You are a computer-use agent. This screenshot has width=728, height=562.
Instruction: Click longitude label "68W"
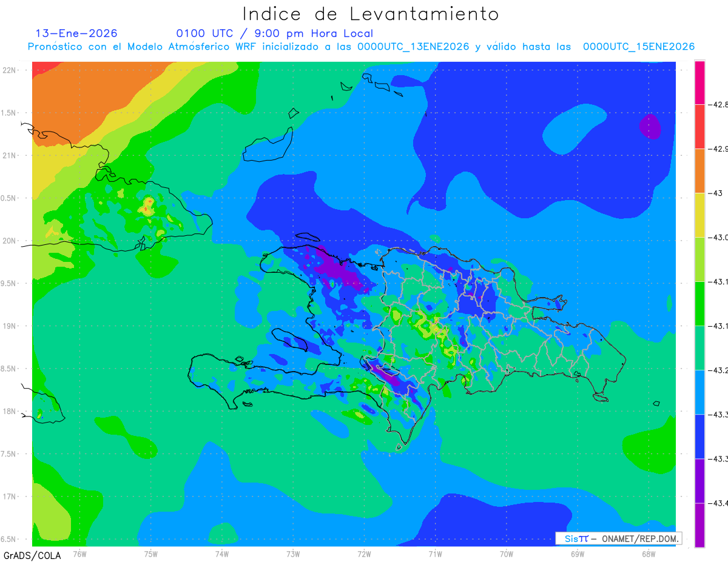point(648,554)
